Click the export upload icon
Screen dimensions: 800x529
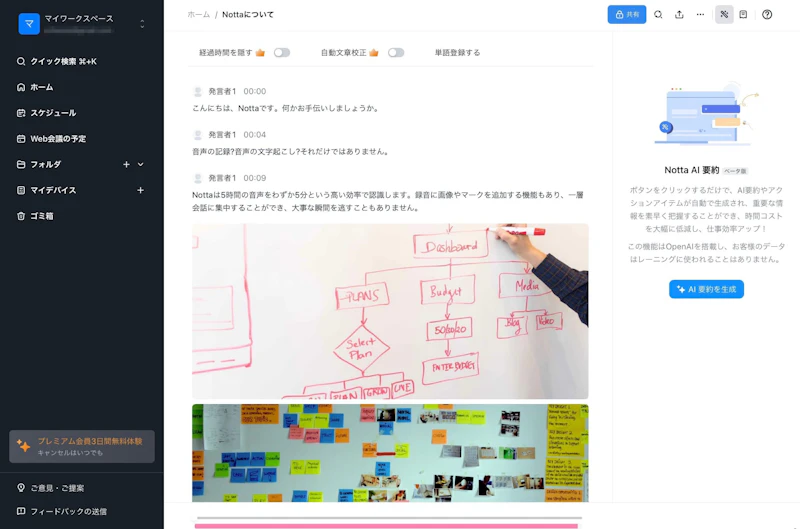click(679, 14)
